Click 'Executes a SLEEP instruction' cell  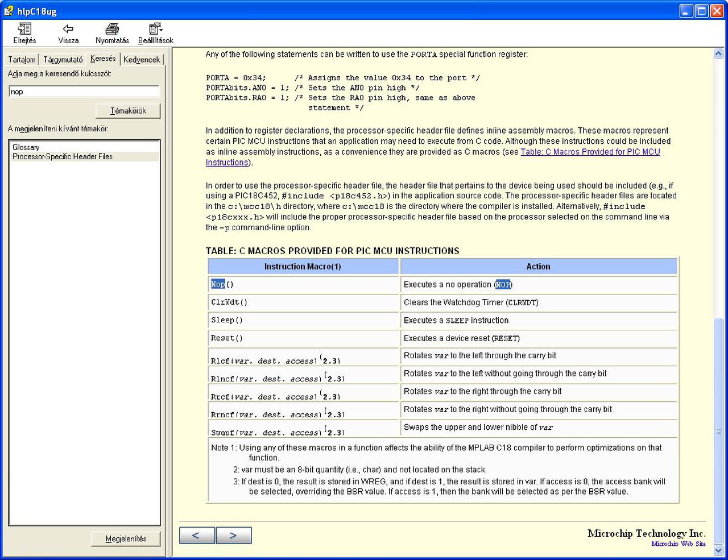point(539,320)
